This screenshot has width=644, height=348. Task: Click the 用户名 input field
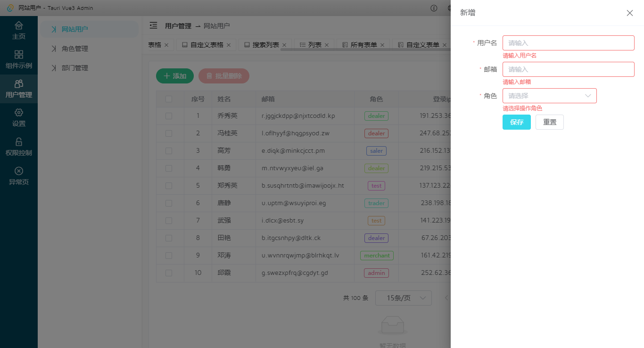coord(568,42)
